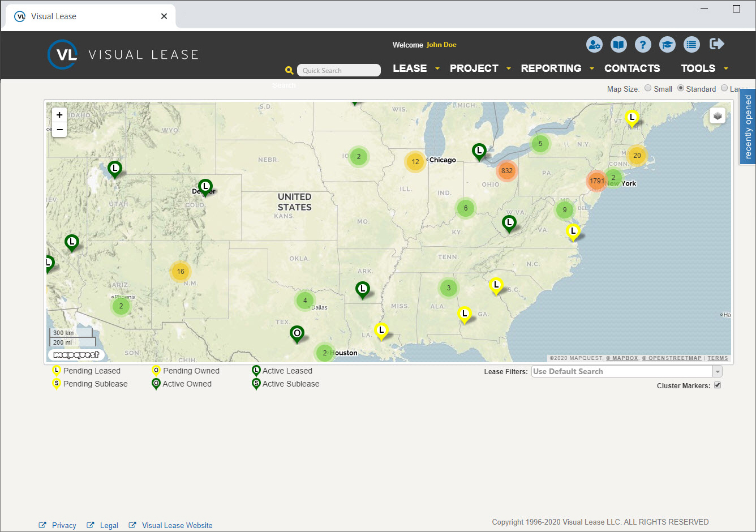
Task: Click the 20 cluster near Massachusetts
Action: click(x=637, y=156)
